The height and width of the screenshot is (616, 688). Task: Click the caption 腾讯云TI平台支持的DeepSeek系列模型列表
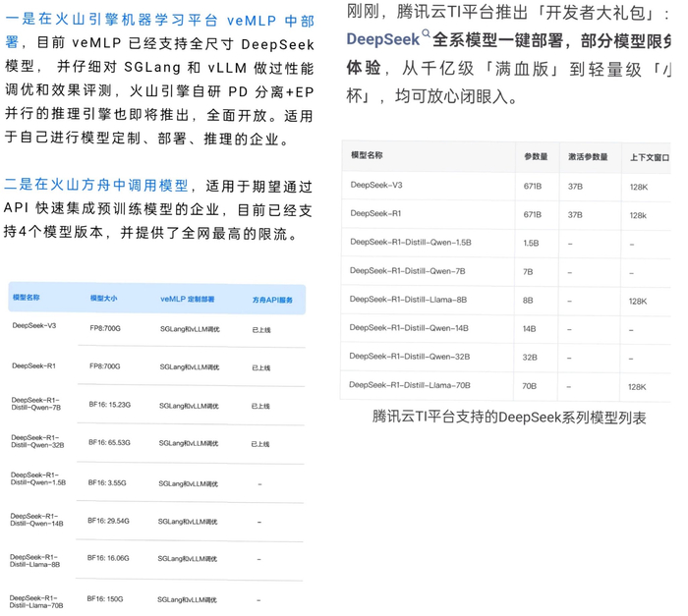coord(509,418)
